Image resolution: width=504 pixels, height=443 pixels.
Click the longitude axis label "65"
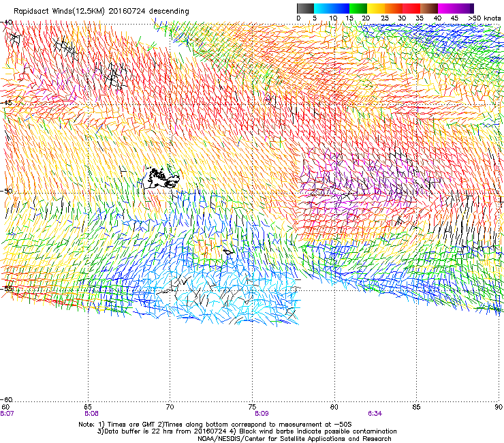(x=88, y=407)
